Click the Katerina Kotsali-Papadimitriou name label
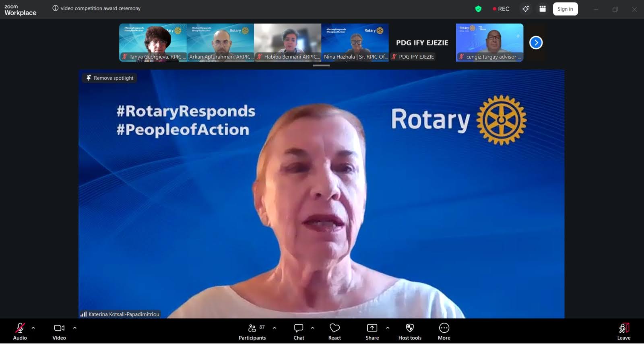 point(124,314)
